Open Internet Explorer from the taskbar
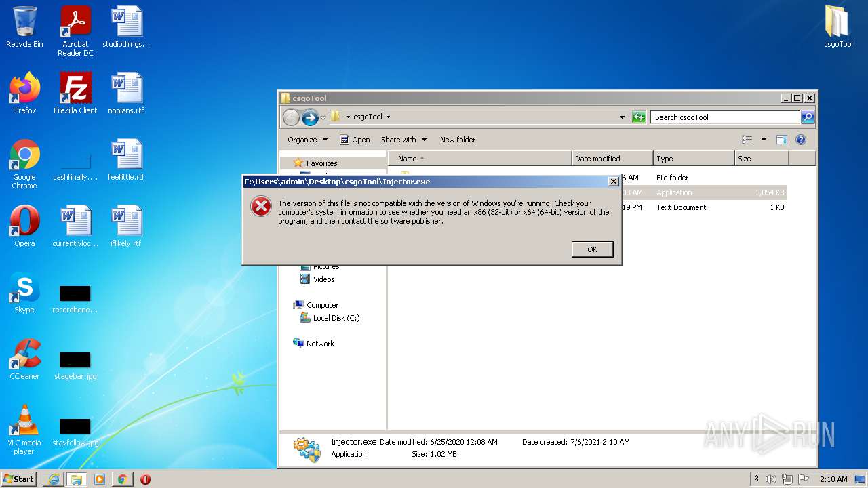 click(54, 479)
